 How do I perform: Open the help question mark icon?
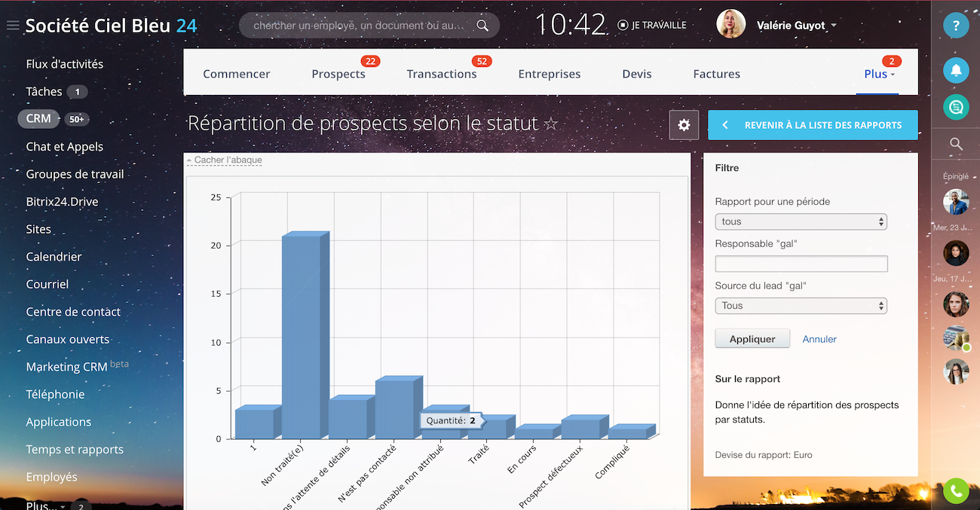956,26
